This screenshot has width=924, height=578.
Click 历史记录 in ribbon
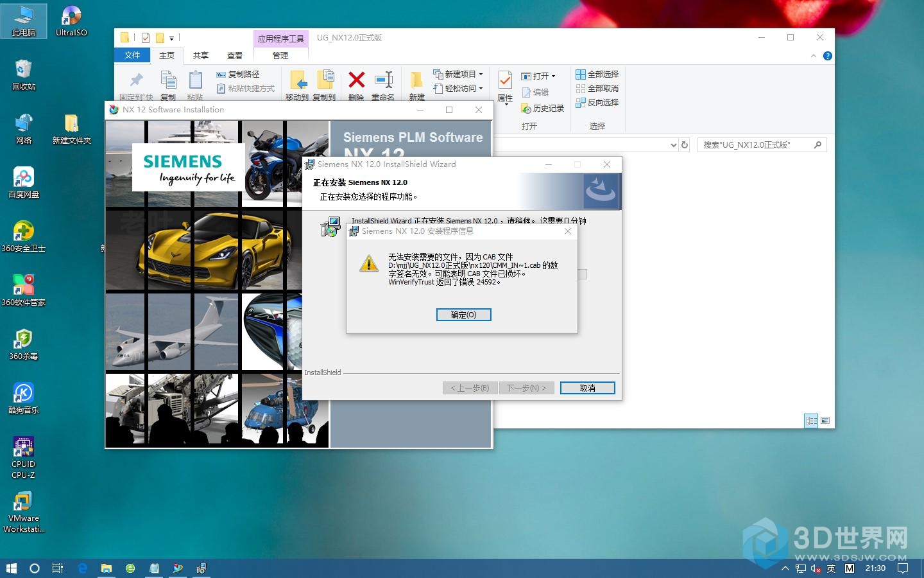pyautogui.click(x=543, y=109)
